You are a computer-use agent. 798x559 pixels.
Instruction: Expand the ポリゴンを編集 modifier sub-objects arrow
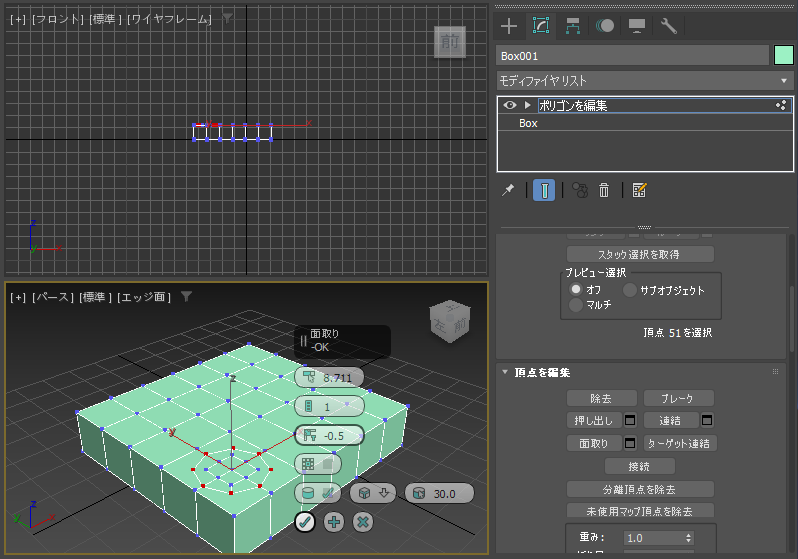[x=528, y=105]
